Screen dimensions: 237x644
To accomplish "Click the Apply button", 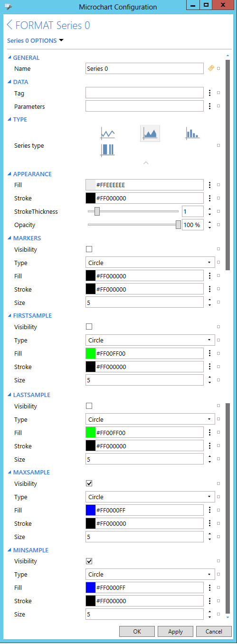I will (x=176, y=631).
